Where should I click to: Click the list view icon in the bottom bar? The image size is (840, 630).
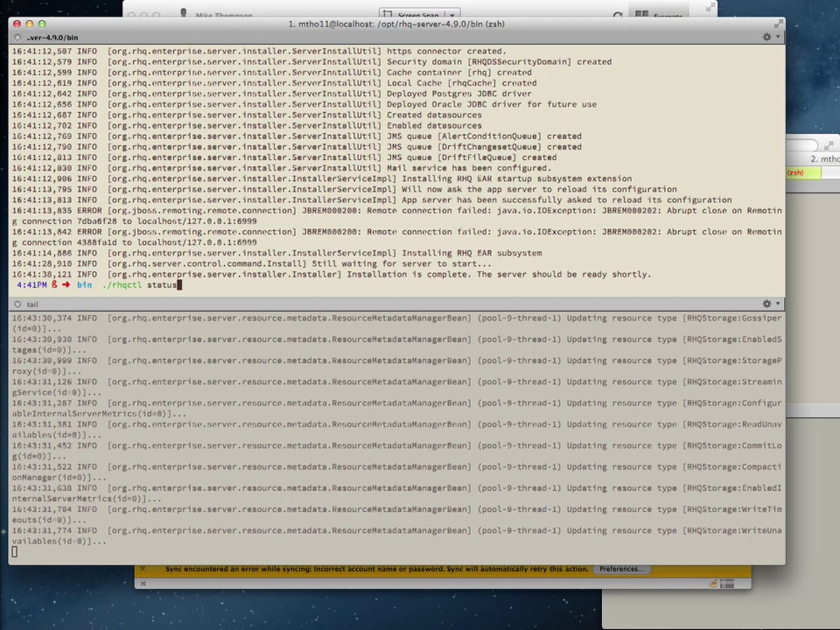tap(727, 584)
